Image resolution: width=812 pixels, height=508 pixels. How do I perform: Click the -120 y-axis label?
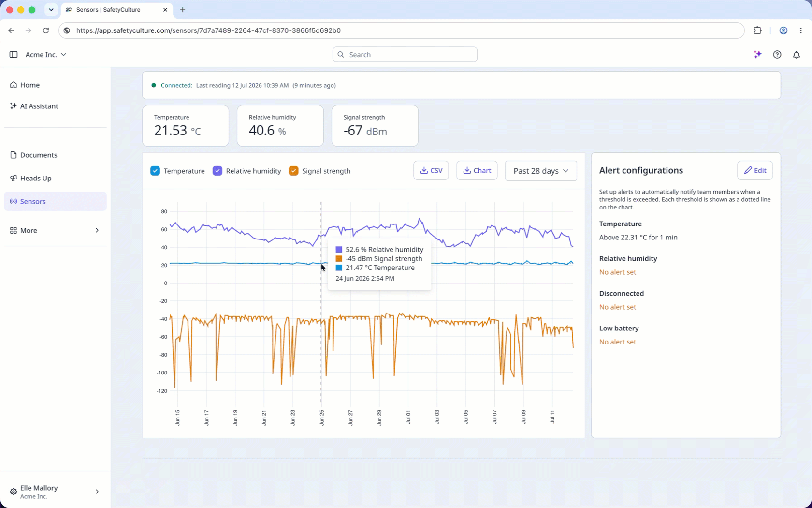pyautogui.click(x=162, y=391)
